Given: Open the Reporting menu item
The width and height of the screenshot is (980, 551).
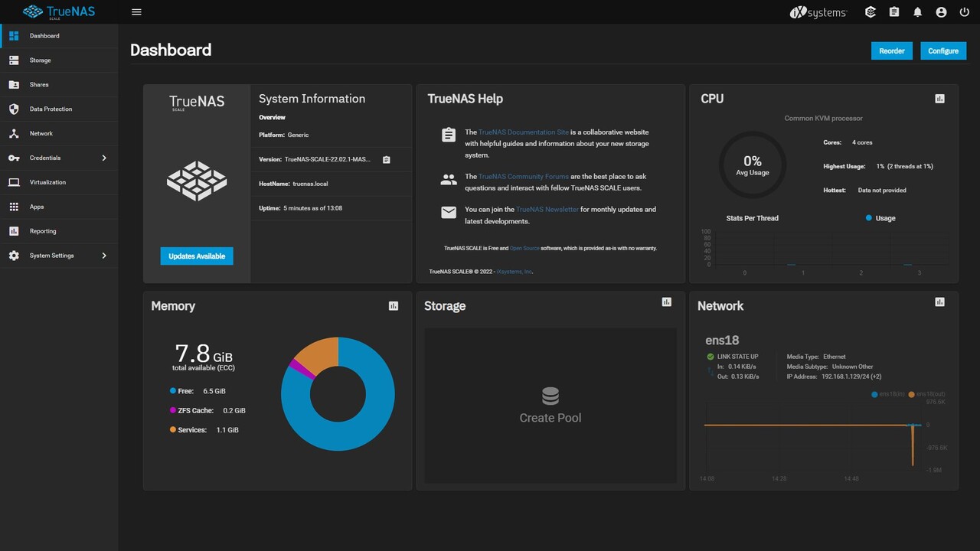Looking at the screenshot, I should pos(60,231).
